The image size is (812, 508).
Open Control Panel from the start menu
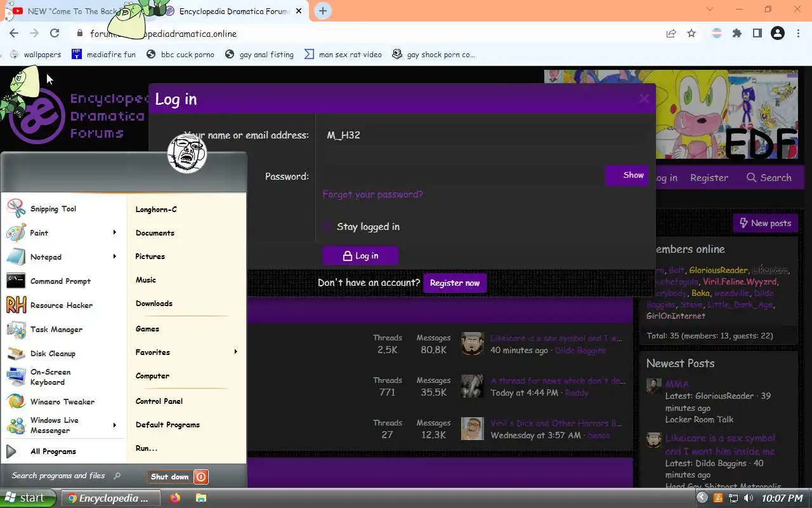(x=159, y=401)
